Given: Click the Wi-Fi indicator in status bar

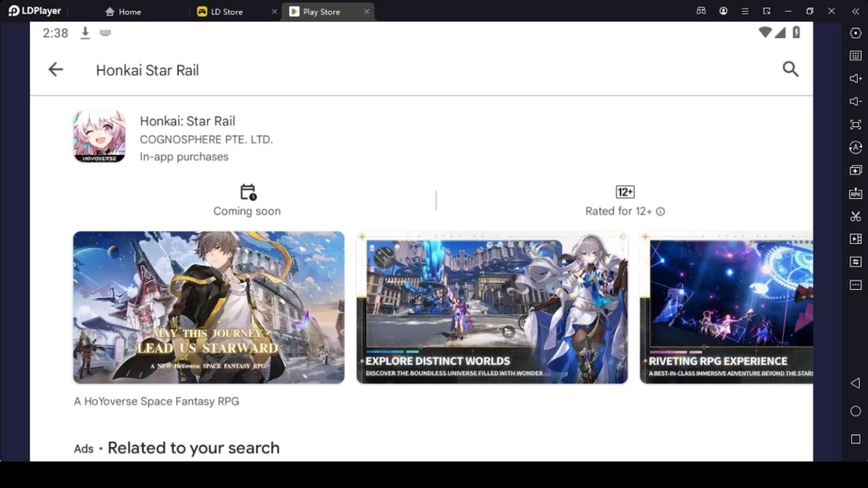Looking at the screenshot, I should pos(765,32).
